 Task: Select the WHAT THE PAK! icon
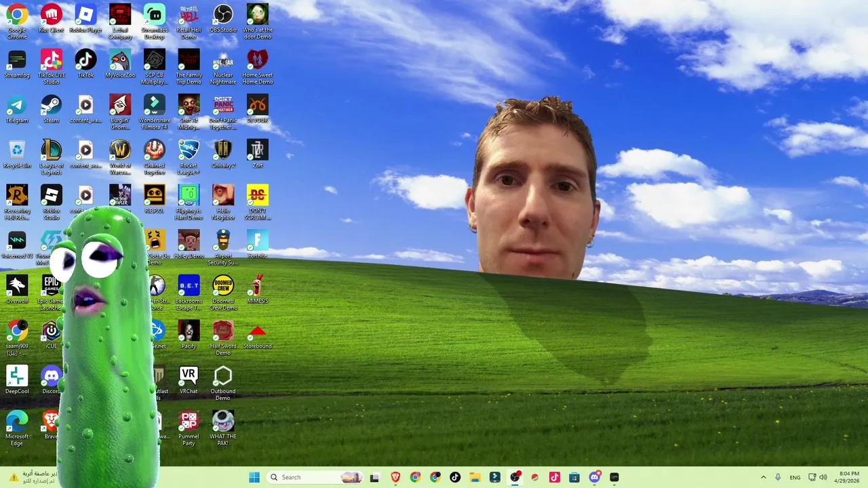223,428
